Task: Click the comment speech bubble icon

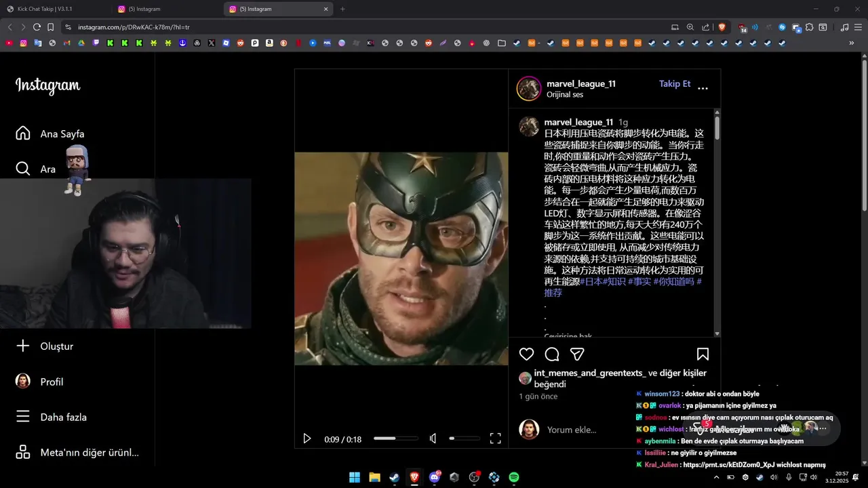Action: tap(552, 354)
